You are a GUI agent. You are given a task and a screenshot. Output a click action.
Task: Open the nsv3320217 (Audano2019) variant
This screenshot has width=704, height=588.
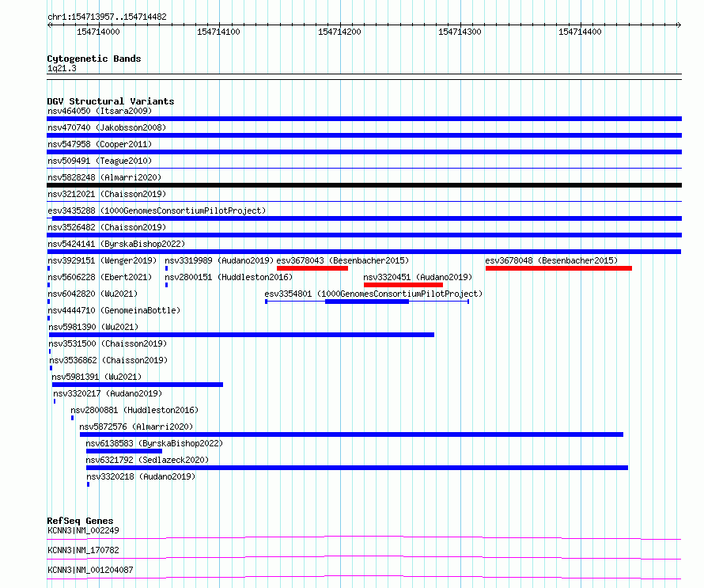click(x=108, y=393)
